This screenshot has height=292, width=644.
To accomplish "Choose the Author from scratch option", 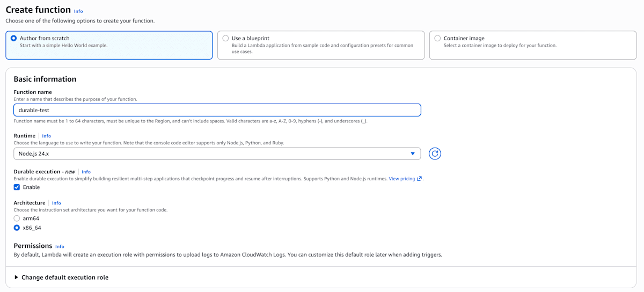I will [x=13, y=38].
